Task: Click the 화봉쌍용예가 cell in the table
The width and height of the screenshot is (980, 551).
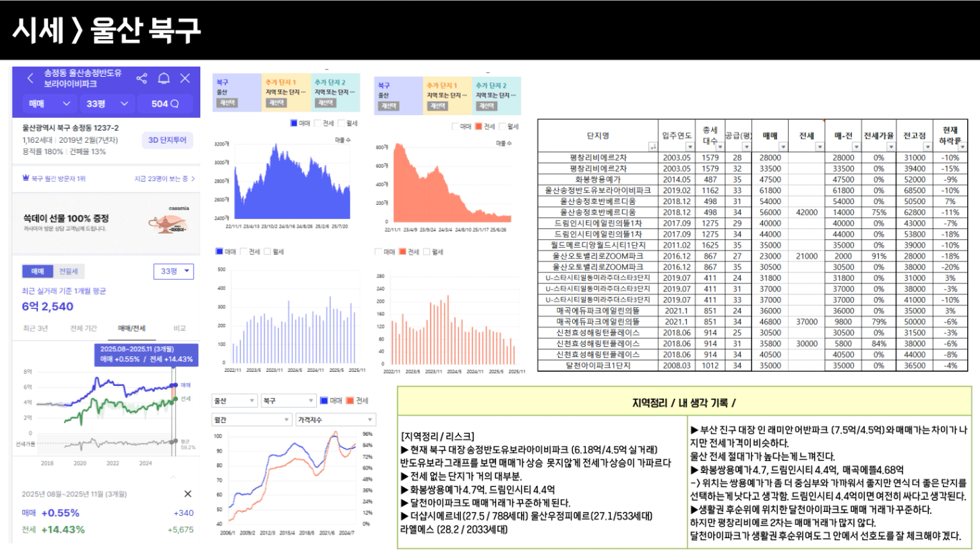Action: pyautogui.click(x=598, y=179)
